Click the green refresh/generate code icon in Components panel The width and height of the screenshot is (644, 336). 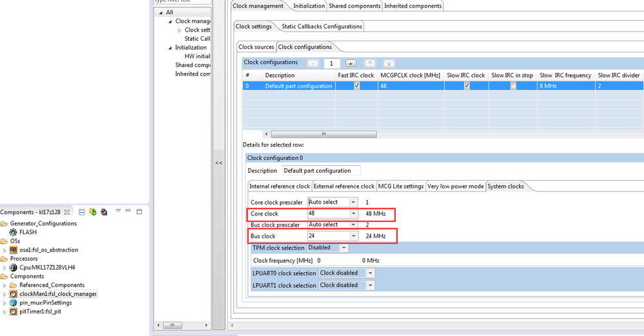pos(93,212)
